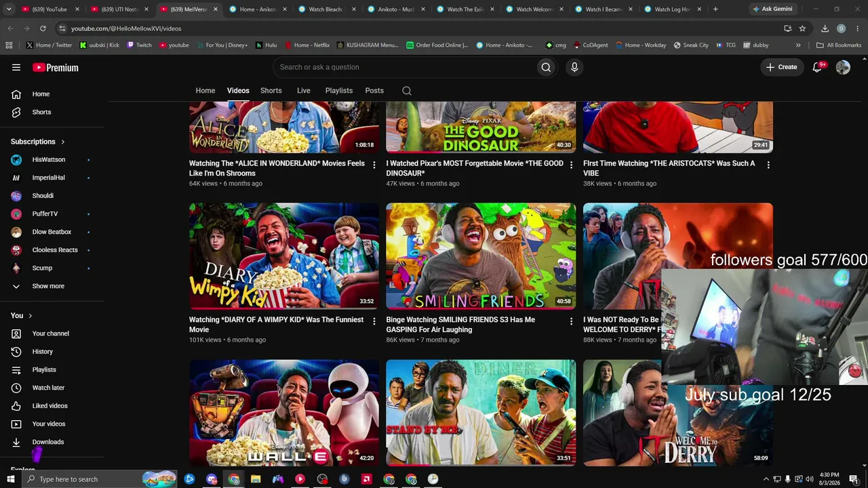Click the install app icon in address bar
The height and width of the screenshot is (488, 868).
[x=787, y=28]
